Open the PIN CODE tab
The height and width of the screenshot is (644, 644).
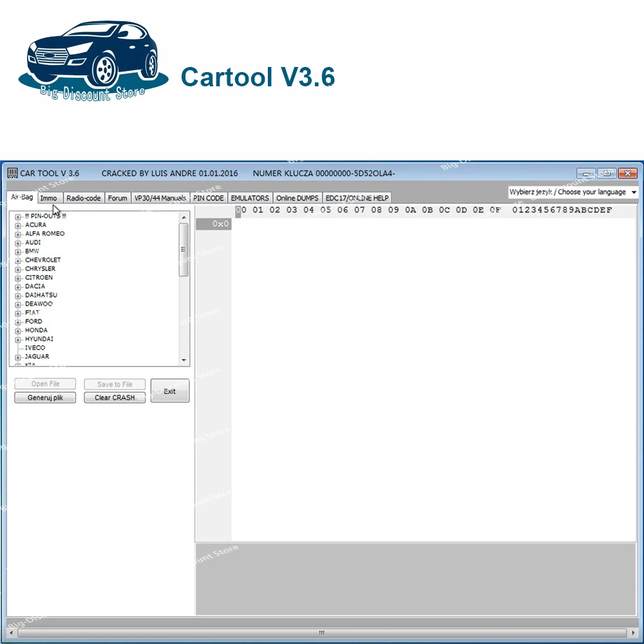[209, 198]
